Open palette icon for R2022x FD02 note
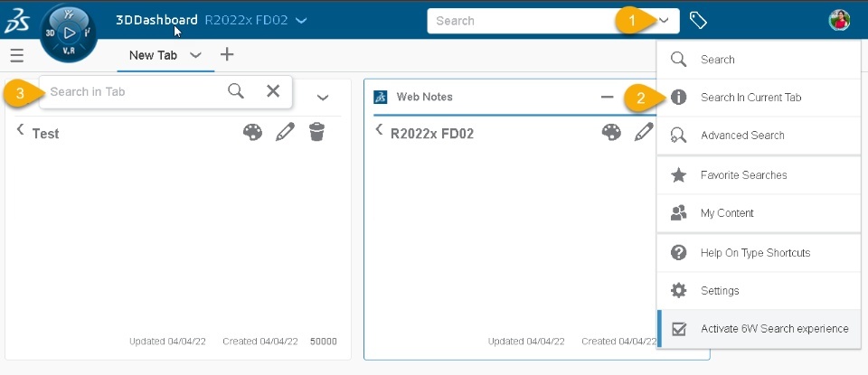This screenshot has width=868, height=375. tap(611, 132)
